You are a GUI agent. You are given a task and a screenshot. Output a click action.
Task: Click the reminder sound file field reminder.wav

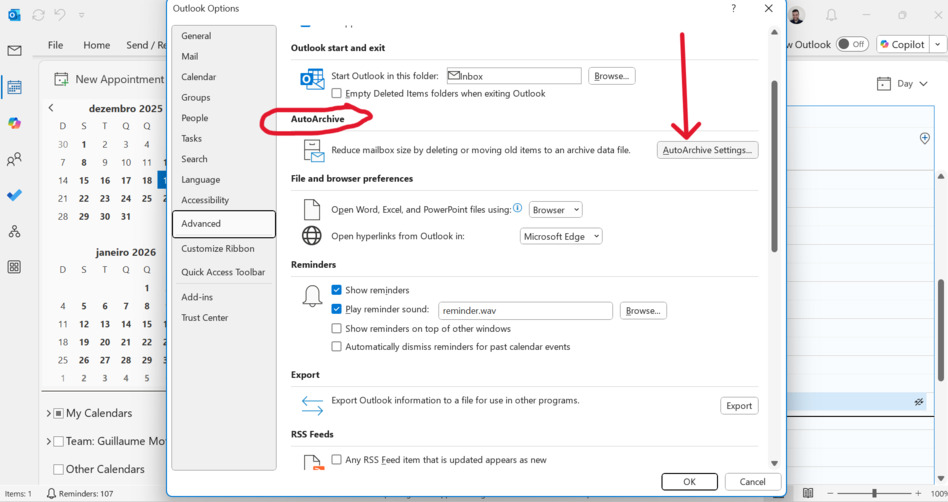click(x=525, y=311)
